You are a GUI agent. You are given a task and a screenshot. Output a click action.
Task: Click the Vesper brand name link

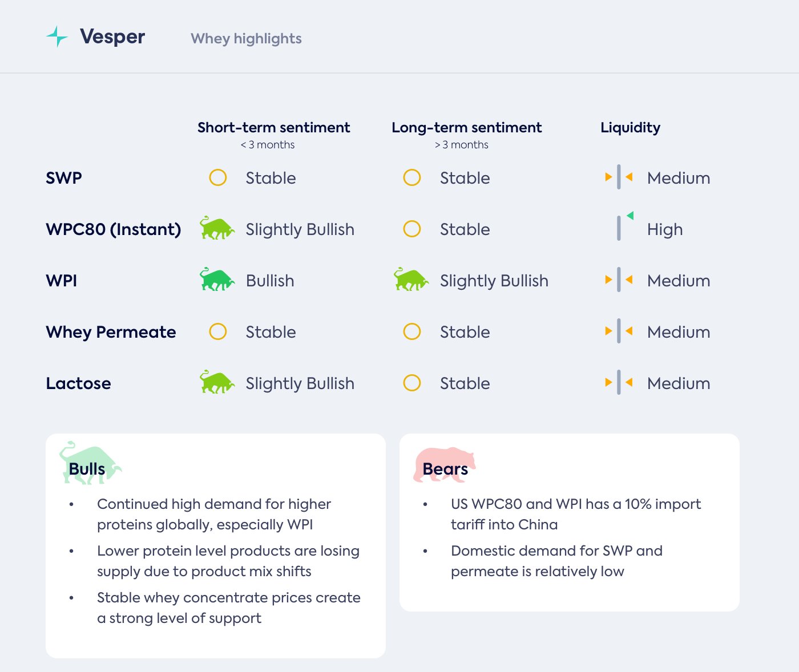tap(112, 37)
